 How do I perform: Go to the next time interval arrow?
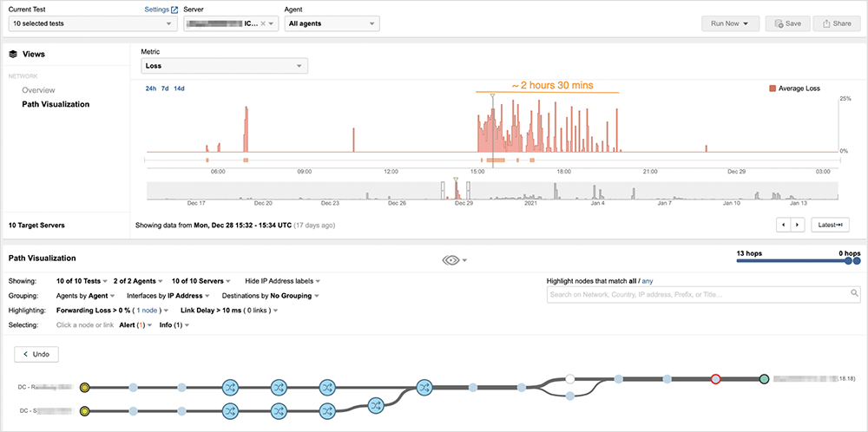tap(798, 225)
